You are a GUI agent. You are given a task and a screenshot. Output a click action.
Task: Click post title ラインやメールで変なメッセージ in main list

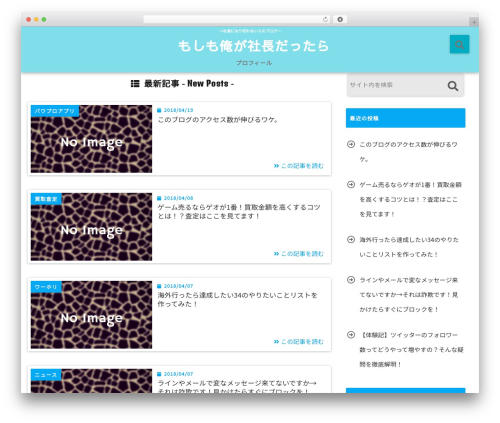pos(237,387)
